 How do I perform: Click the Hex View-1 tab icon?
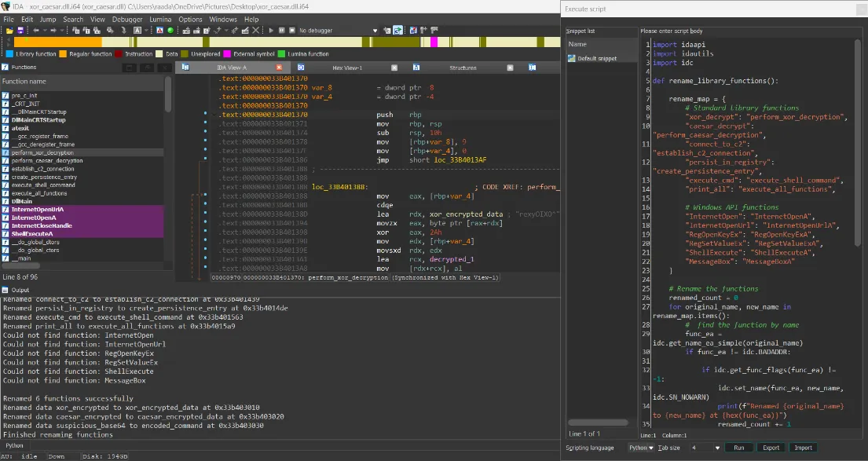[x=301, y=68]
